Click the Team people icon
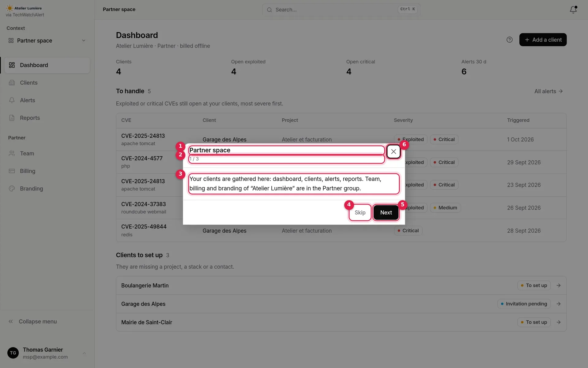This screenshot has height=368, width=588. point(12,153)
